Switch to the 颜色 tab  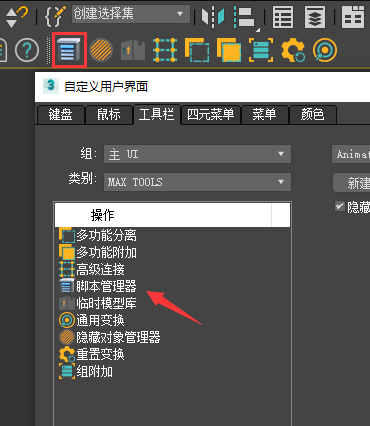point(312,115)
